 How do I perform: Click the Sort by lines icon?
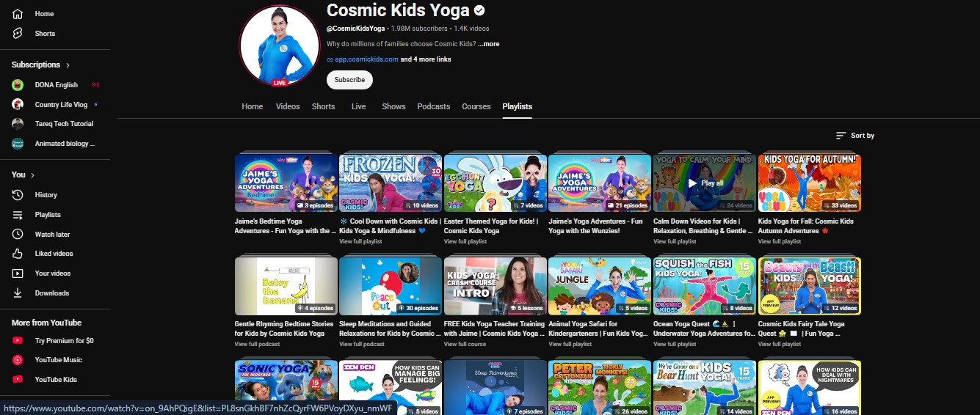click(841, 136)
